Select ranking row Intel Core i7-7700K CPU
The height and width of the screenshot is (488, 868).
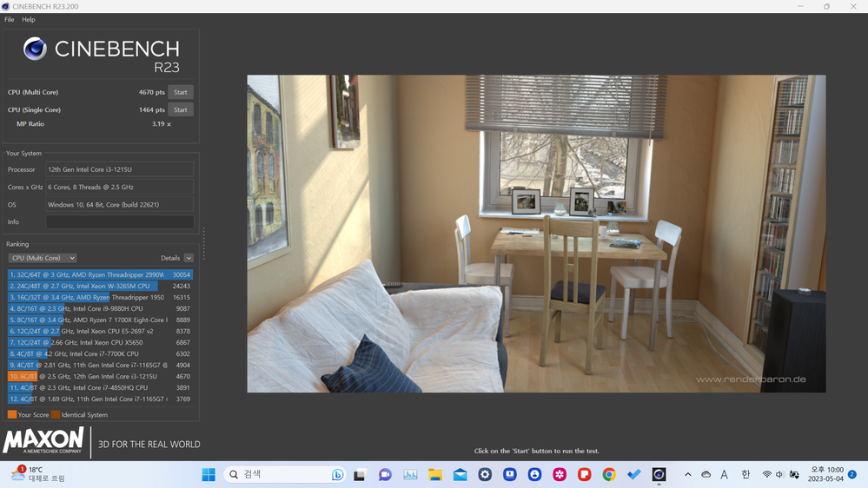pyautogui.click(x=100, y=353)
